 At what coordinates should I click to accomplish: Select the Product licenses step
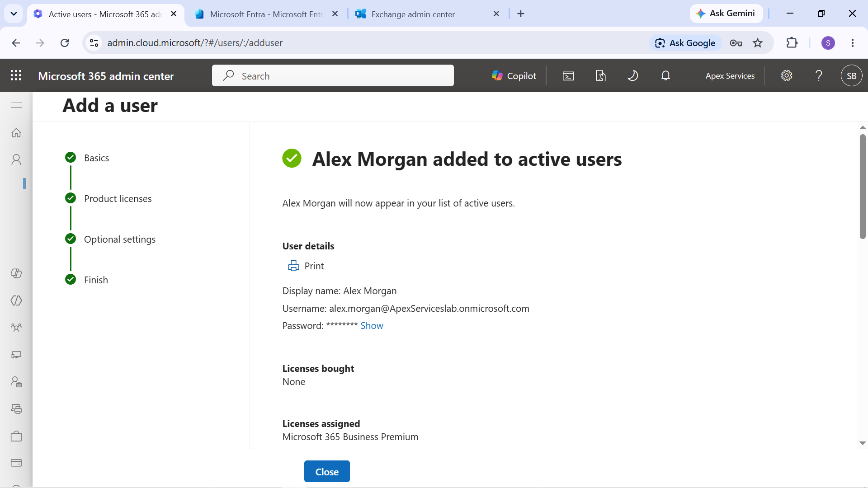(108, 198)
